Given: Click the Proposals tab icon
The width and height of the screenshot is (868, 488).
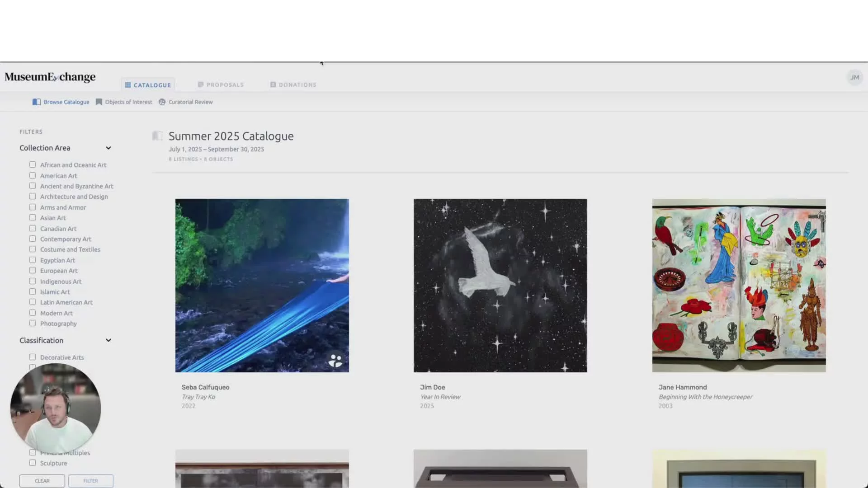Looking at the screenshot, I should pyautogui.click(x=201, y=84).
